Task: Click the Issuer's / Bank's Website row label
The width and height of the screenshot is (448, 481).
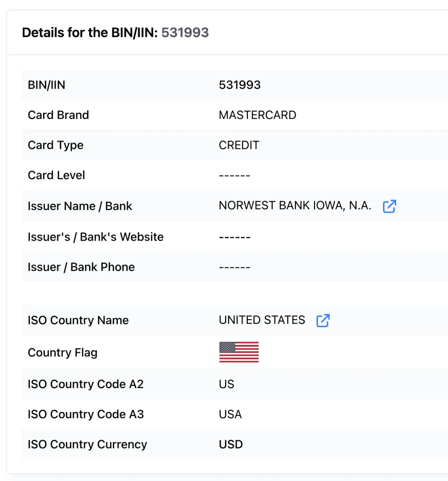Action: (x=96, y=237)
